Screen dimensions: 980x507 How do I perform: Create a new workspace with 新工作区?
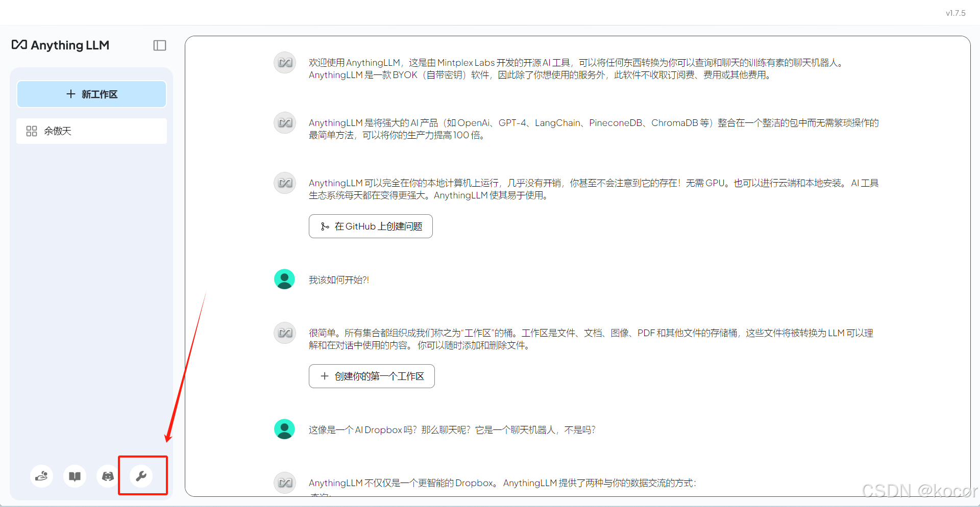click(92, 94)
